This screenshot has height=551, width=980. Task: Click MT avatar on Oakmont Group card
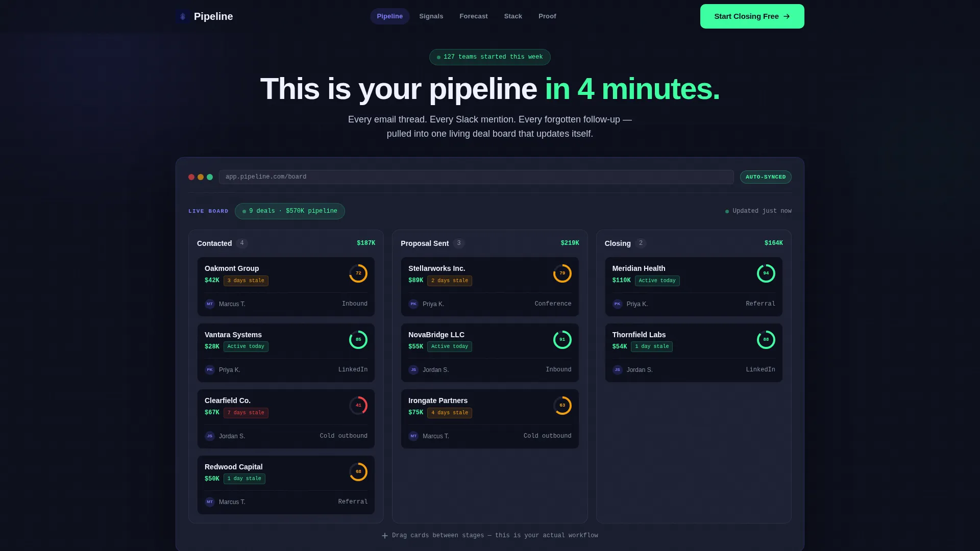210,304
